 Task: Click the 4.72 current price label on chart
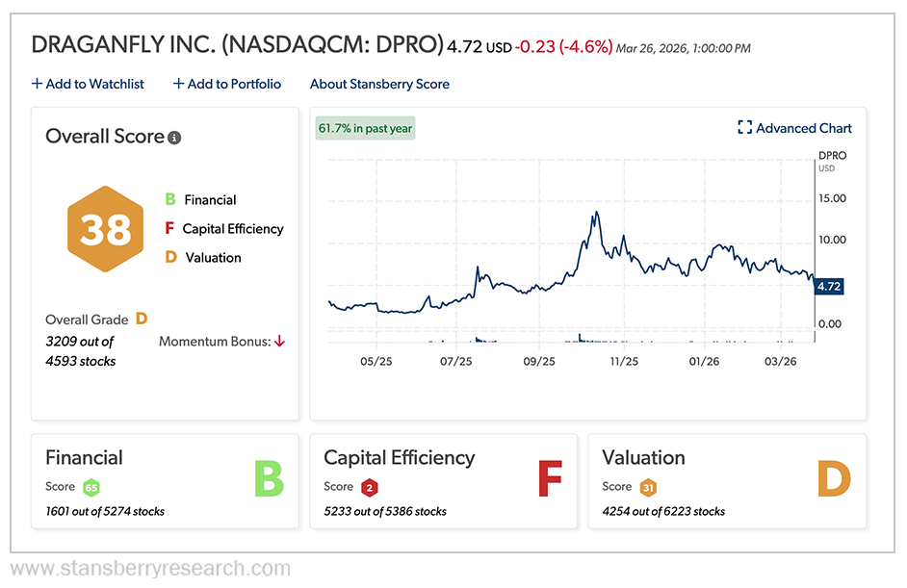point(829,287)
